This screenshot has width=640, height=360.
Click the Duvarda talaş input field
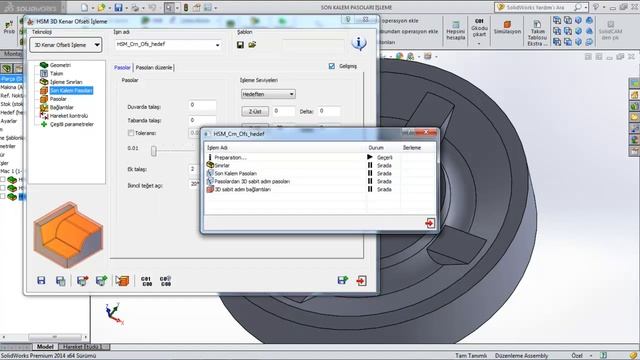pos(202,105)
